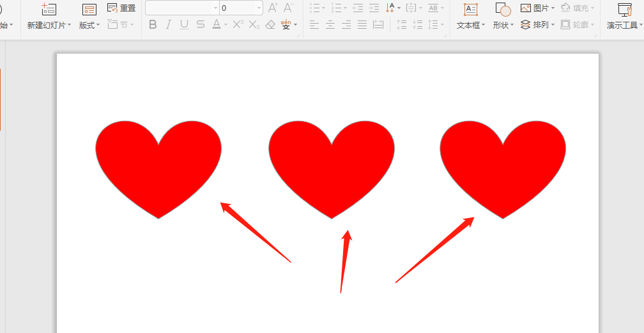The image size is (644, 333).
Task: Click the pinyin guide (wén 文) icon
Action: (x=286, y=25)
